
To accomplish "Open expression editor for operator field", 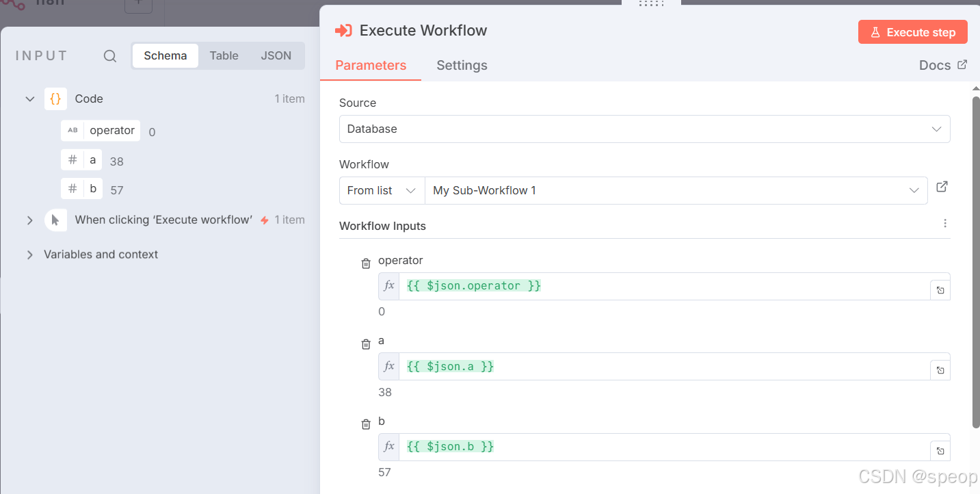I will click(x=940, y=290).
